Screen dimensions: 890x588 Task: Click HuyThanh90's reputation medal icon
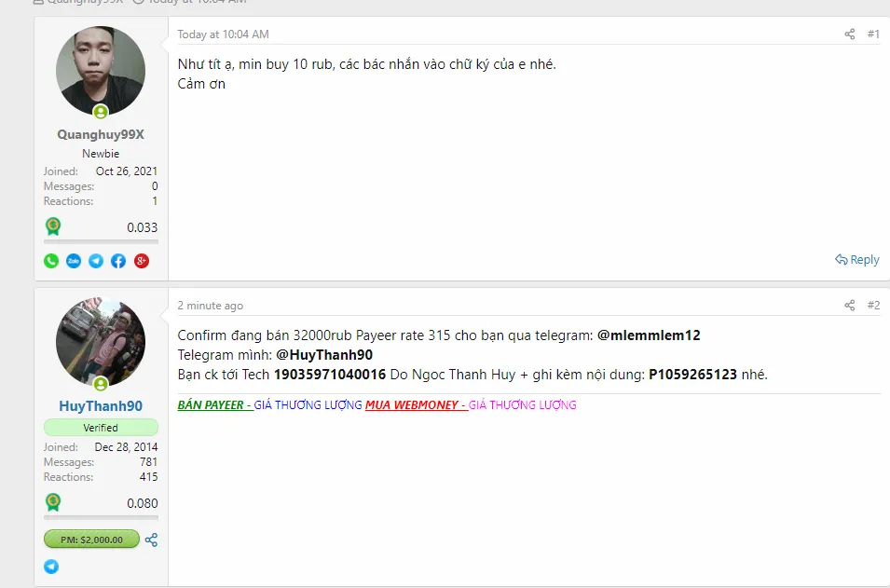tap(53, 503)
